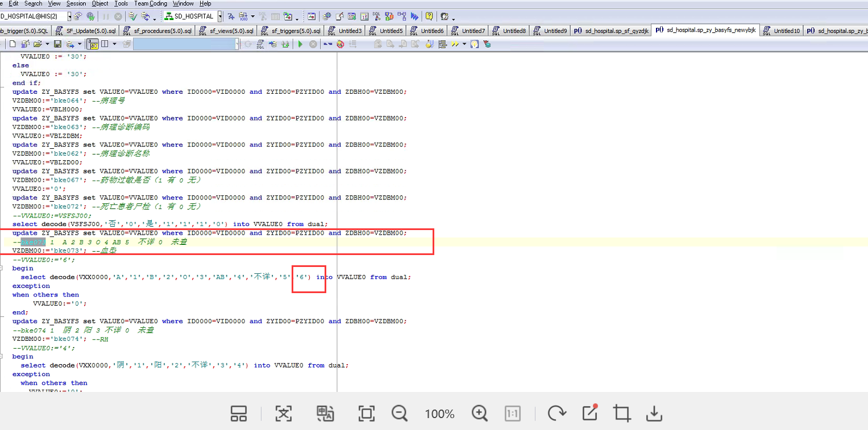Click the crop icon in viewer bar

[622, 414]
